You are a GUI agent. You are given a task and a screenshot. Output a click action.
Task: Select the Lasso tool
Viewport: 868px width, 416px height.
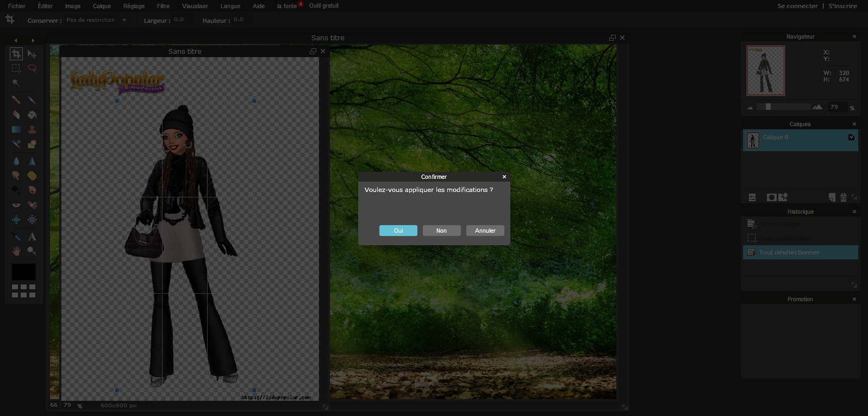[x=32, y=69]
